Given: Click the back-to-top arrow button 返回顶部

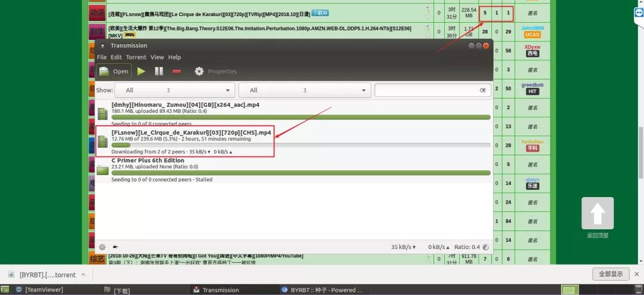Looking at the screenshot, I should tap(597, 213).
